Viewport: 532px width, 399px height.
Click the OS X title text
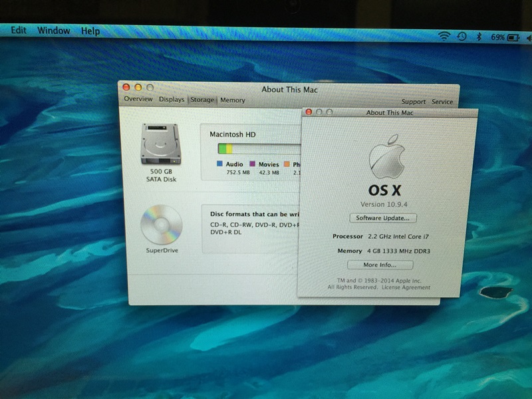(384, 190)
